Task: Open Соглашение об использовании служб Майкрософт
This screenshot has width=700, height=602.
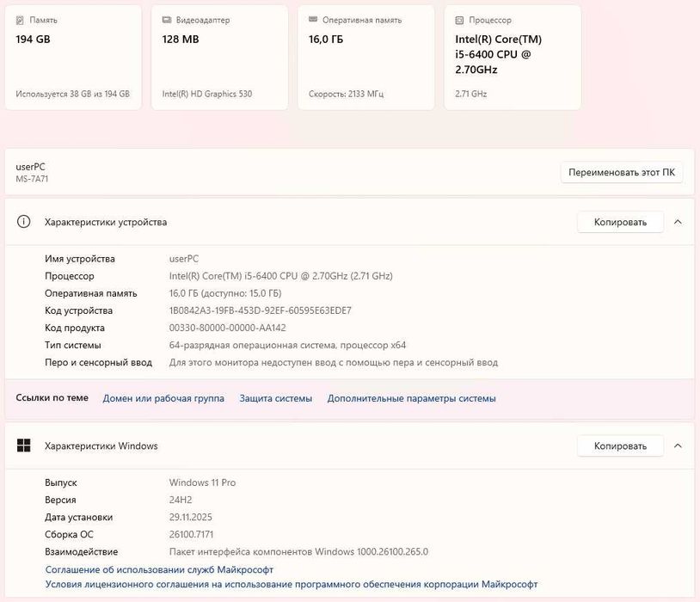Action: (159, 569)
